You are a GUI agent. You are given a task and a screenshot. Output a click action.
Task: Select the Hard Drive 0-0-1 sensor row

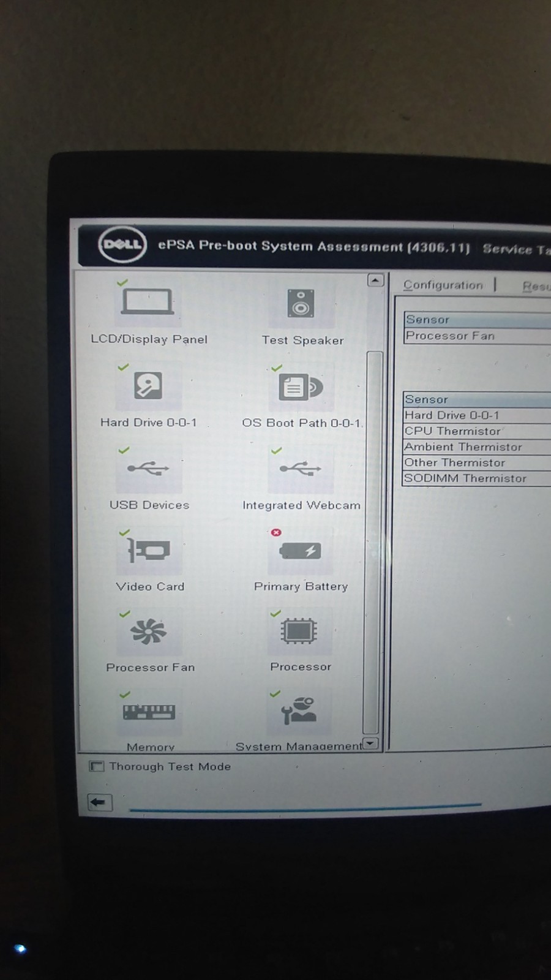point(477,415)
